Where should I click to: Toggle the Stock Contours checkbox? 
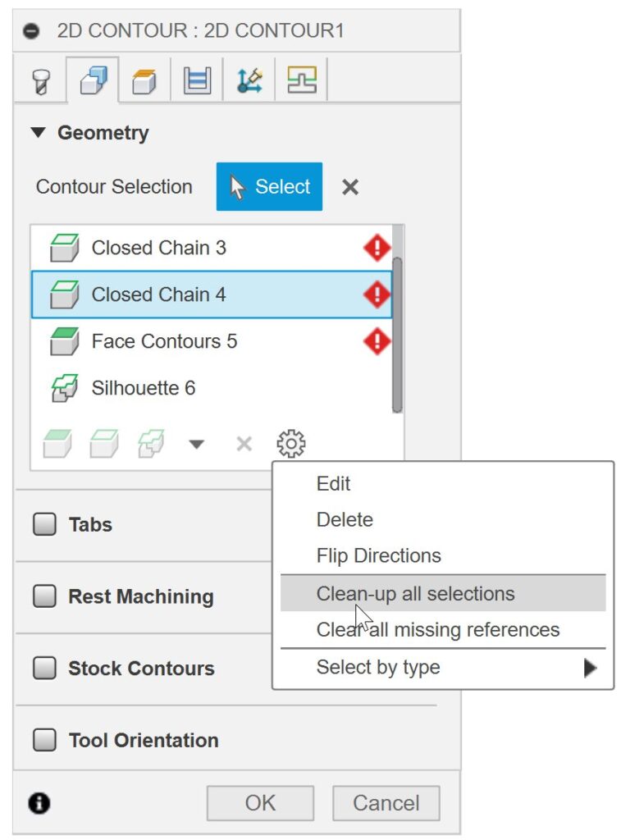tap(44, 669)
